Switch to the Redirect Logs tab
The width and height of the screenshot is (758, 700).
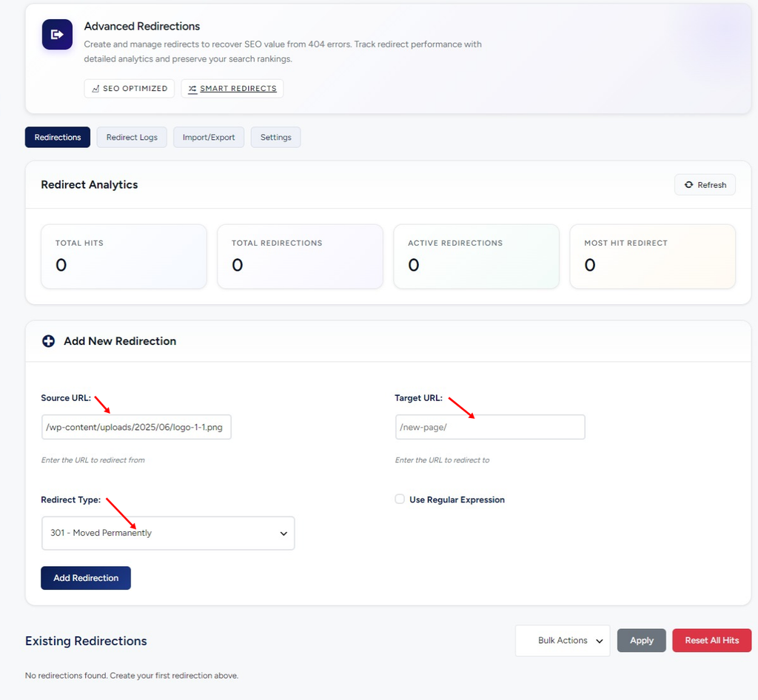pyautogui.click(x=132, y=137)
